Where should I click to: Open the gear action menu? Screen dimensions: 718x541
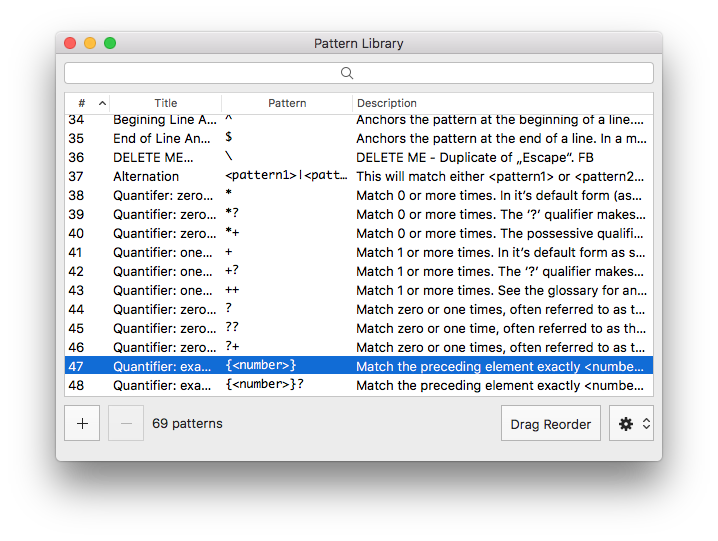pyautogui.click(x=631, y=423)
